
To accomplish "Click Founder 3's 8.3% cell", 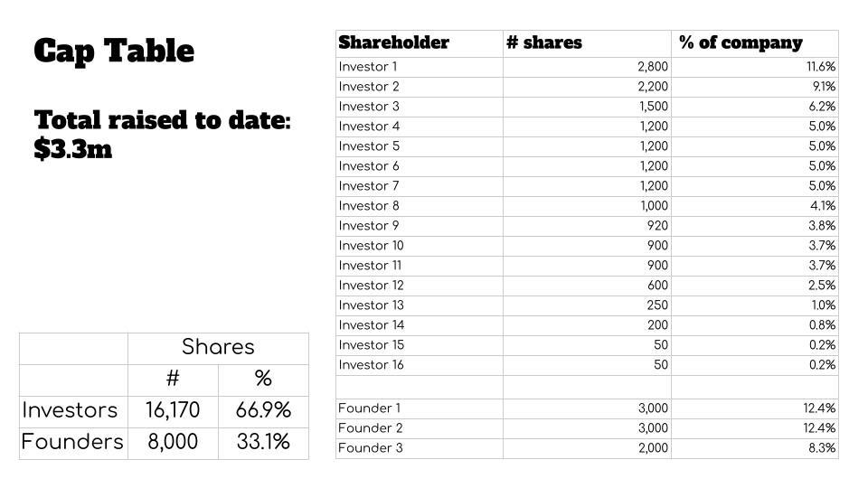I will click(x=822, y=448).
